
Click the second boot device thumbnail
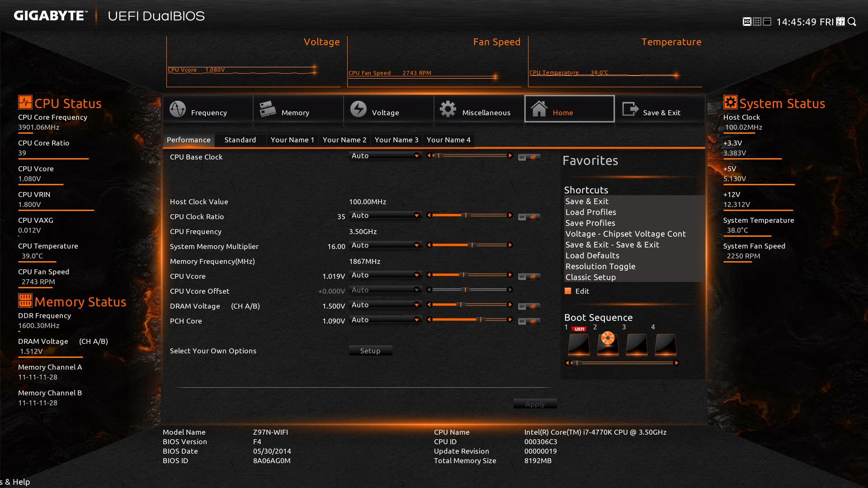point(609,343)
